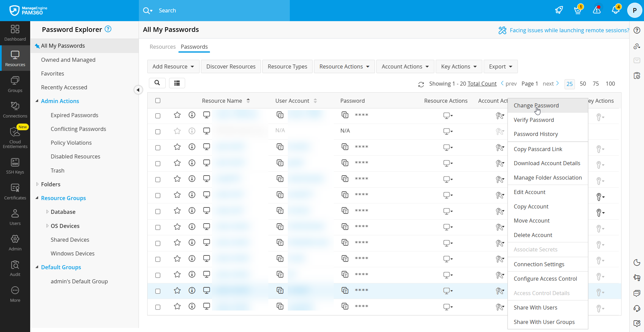Expand the Database resource group

click(x=47, y=211)
